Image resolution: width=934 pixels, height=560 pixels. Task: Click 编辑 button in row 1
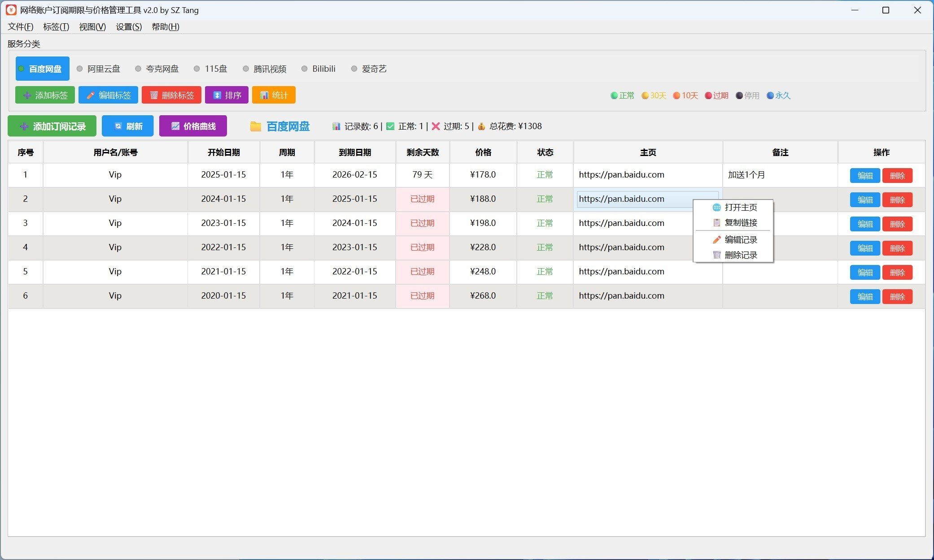[864, 176]
